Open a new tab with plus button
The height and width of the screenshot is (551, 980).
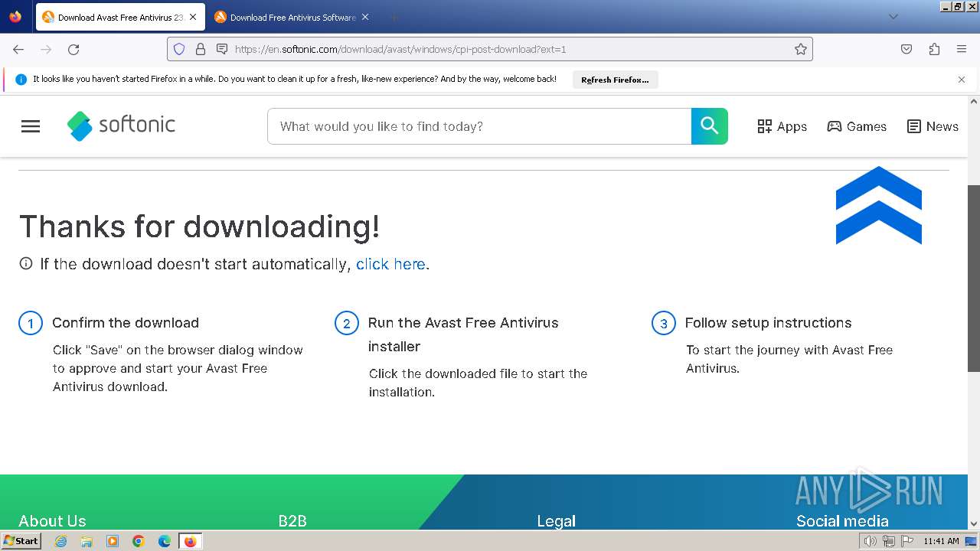coord(394,17)
